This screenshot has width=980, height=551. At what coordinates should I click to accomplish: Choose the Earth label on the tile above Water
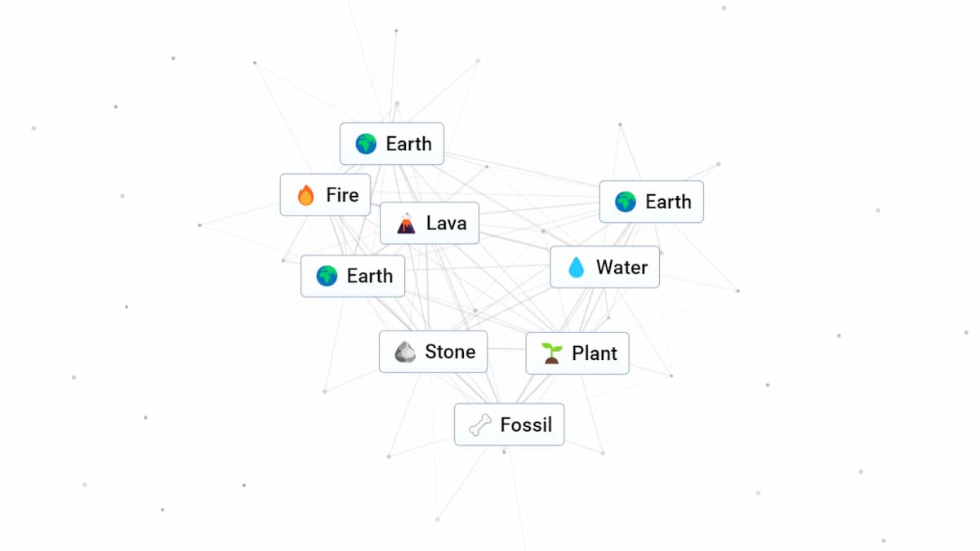[668, 202]
